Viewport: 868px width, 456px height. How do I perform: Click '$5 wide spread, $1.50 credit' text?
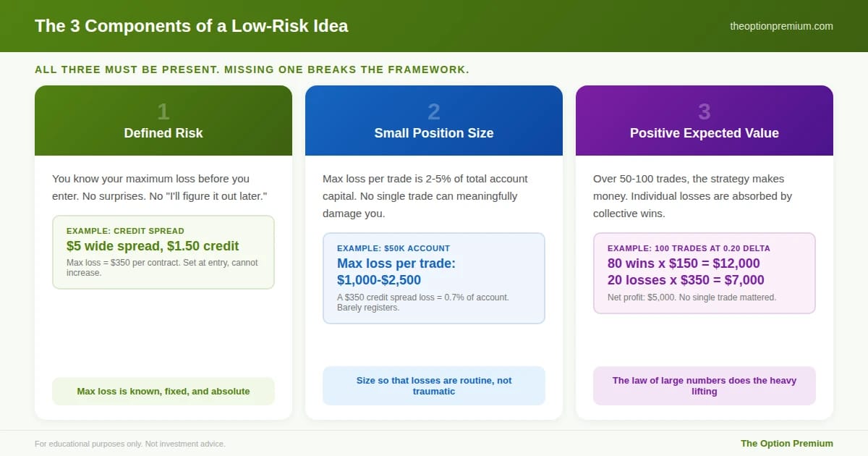tap(153, 246)
